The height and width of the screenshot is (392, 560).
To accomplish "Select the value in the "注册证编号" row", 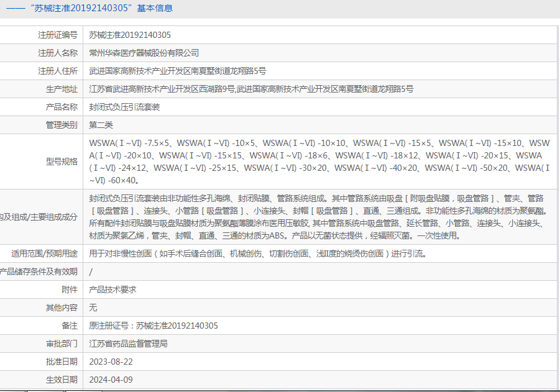I will [x=130, y=35].
